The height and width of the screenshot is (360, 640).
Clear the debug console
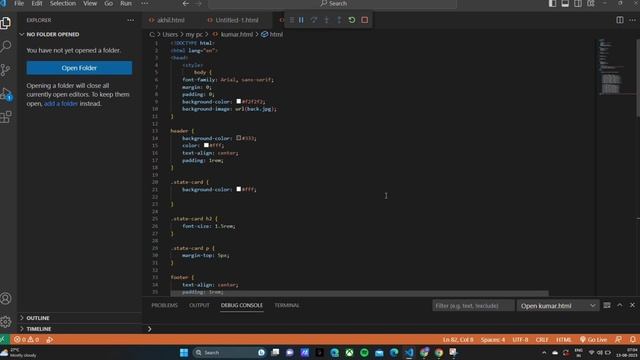pos(607,305)
